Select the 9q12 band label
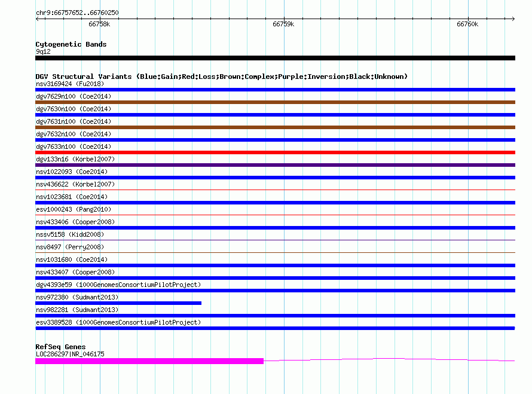Image resolution: width=532 pixels, height=394 pixels. (x=43, y=51)
